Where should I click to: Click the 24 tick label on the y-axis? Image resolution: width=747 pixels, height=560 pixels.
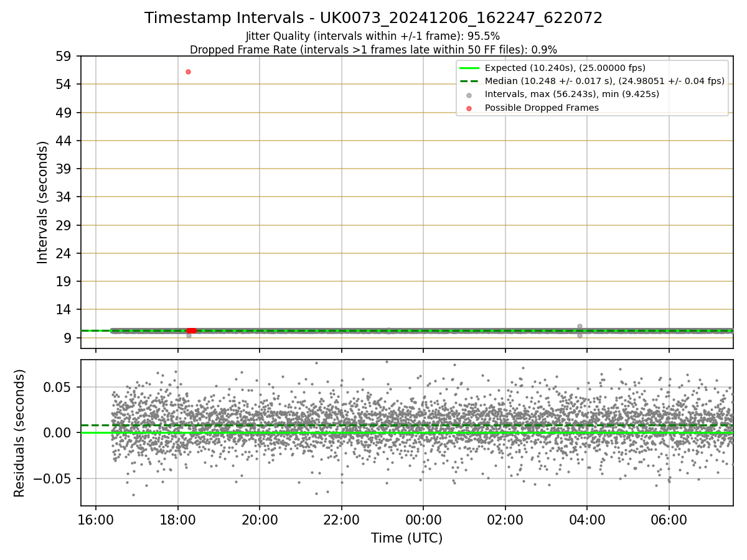click(x=65, y=254)
